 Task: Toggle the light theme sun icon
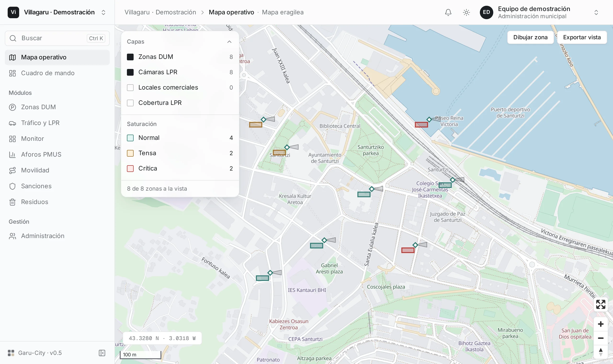466,12
